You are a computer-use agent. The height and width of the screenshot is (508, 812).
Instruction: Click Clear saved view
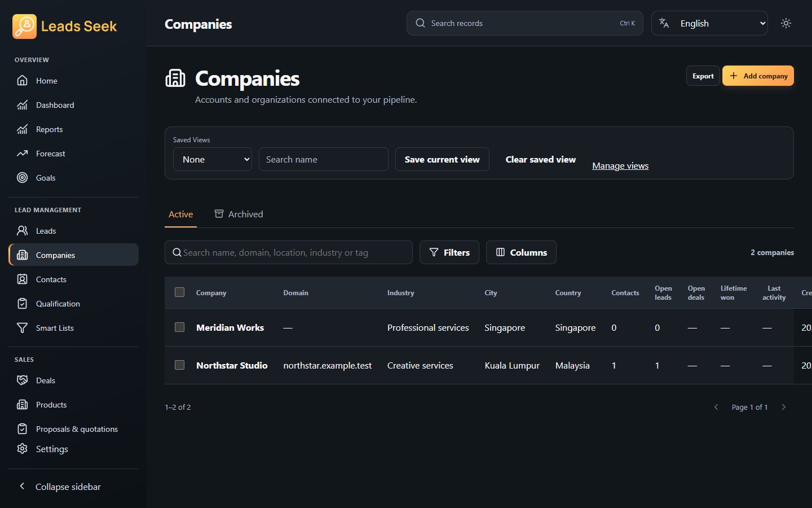click(x=541, y=159)
